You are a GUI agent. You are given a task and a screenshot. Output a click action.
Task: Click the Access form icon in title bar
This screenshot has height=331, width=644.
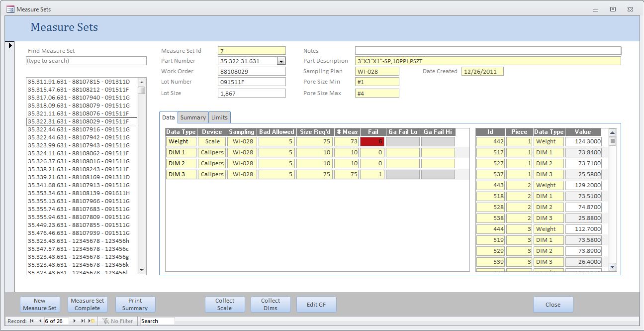[10, 9]
